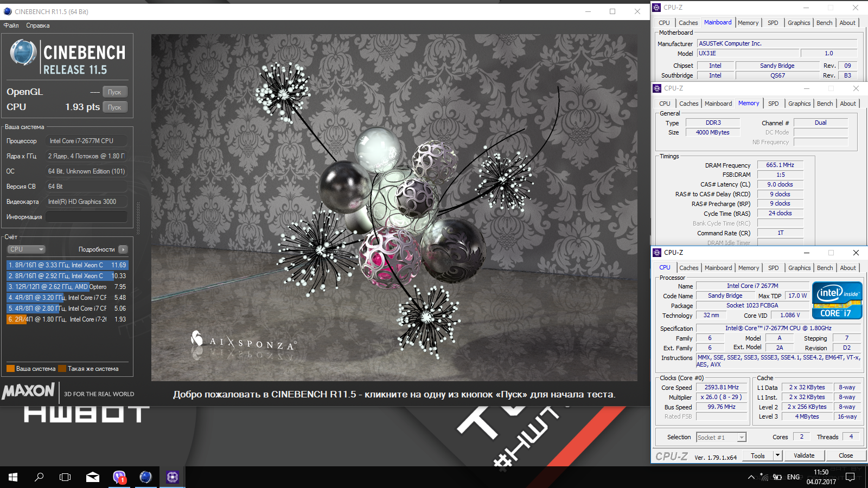The width and height of the screenshot is (868, 488).
Task: Open Caches tab in bottom CPU-Z window
Action: (x=688, y=268)
